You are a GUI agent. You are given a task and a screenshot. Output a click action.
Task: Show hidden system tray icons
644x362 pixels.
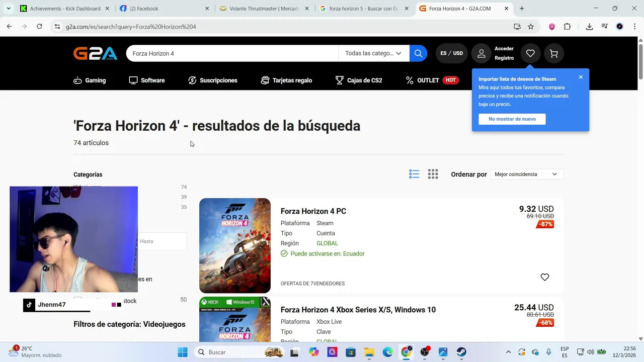point(508,352)
